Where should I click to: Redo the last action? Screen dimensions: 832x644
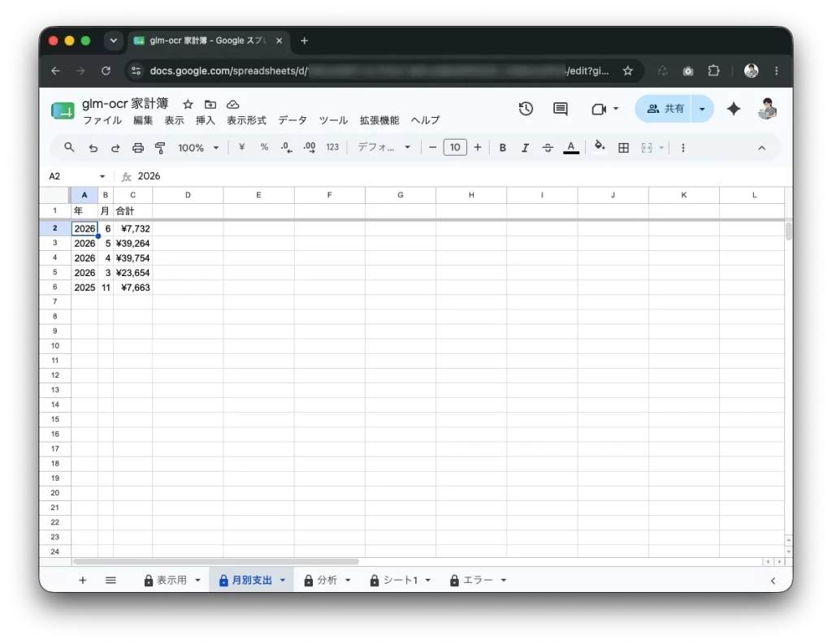pos(115,148)
